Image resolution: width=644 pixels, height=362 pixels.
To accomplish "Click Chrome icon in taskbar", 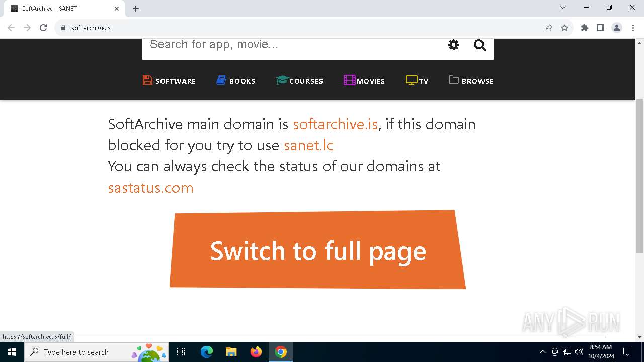I will click(281, 352).
